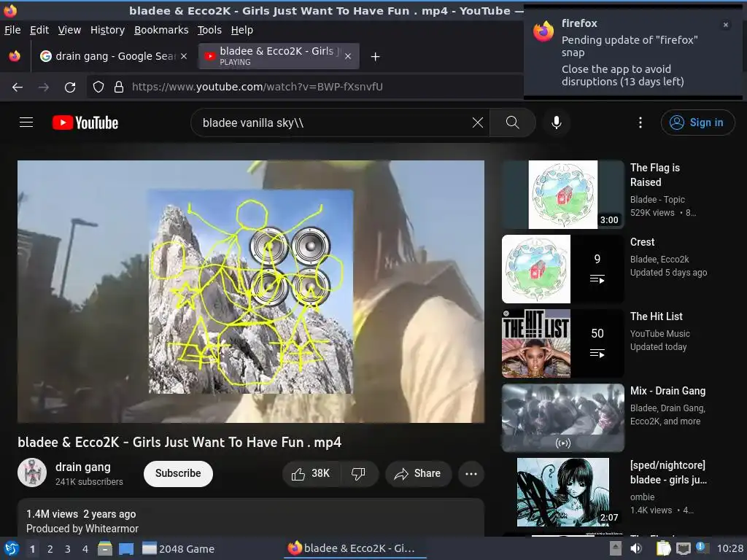Go back with Firefox back arrow
The image size is (747, 560).
point(18,87)
